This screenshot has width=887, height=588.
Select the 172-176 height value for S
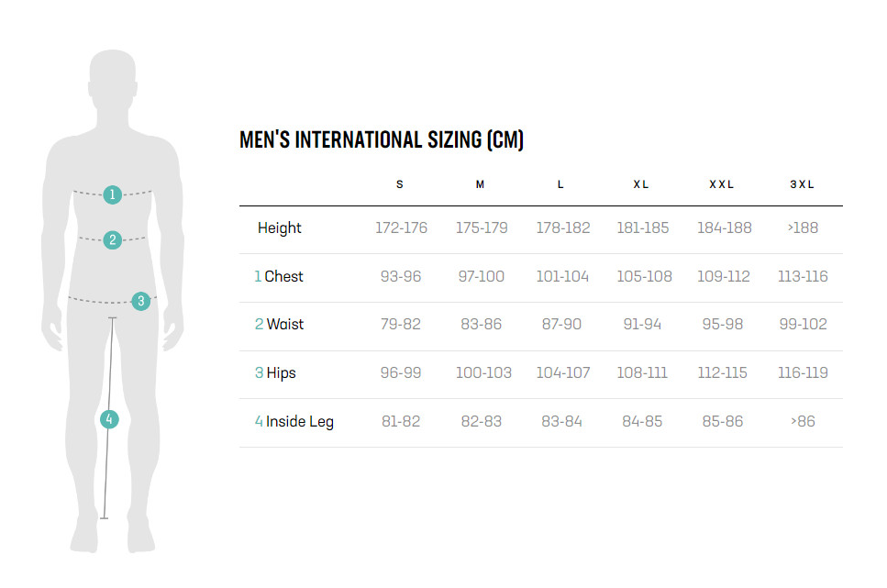coord(401,228)
